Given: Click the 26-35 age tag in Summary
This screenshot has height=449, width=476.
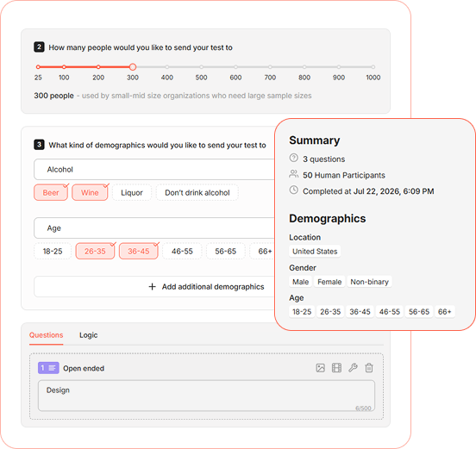Looking at the screenshot, I should point(330,312).
